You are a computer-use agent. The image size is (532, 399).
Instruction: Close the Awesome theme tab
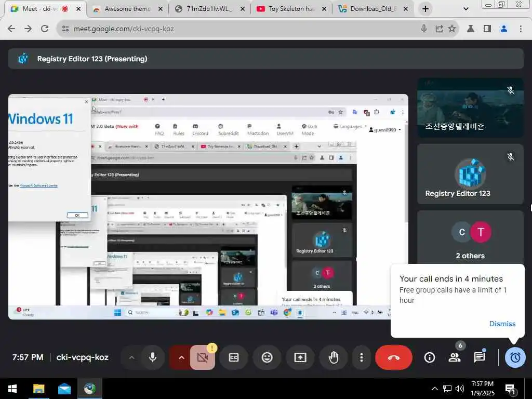click(161, 9)
